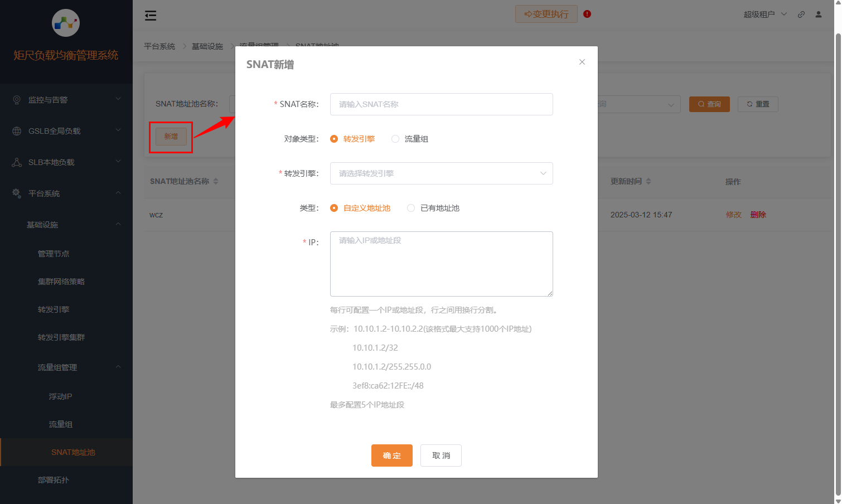Click the link icon in header

pyautogui.click(x=801, y=14)
